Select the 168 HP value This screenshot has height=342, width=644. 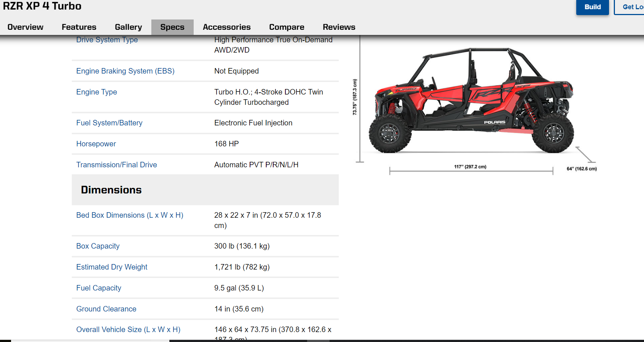coord(226,144)
